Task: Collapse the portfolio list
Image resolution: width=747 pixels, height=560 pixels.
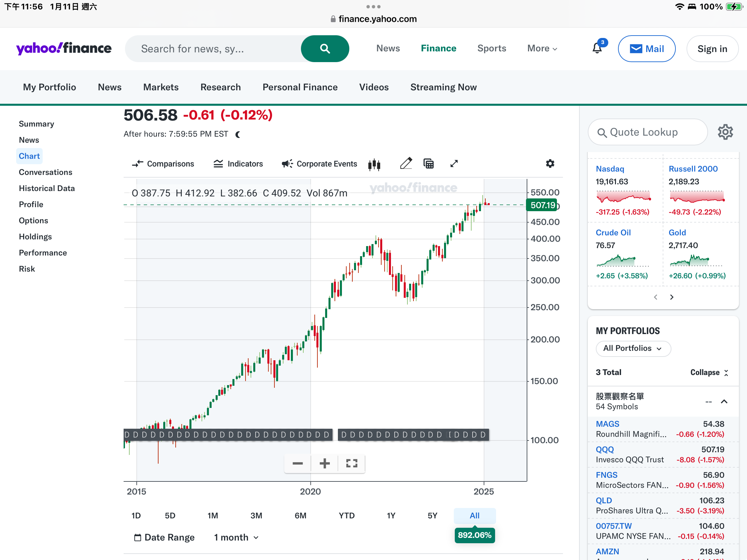Action: click(709, 372)
